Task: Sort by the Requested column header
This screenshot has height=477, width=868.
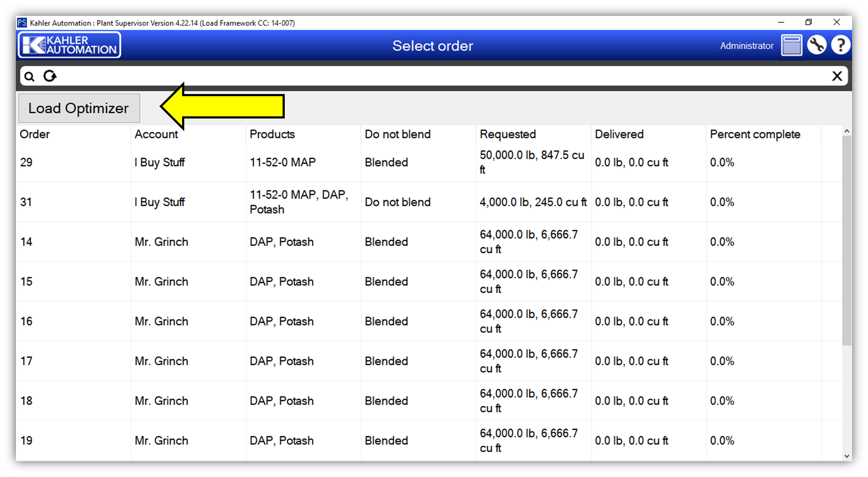Action: coord(508,134)
